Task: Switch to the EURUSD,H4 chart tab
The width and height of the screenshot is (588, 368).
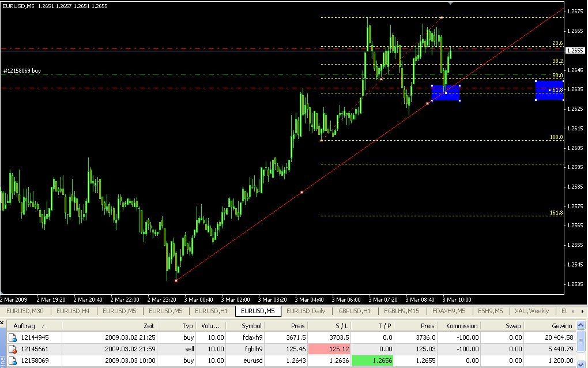Action: (73, 311)
